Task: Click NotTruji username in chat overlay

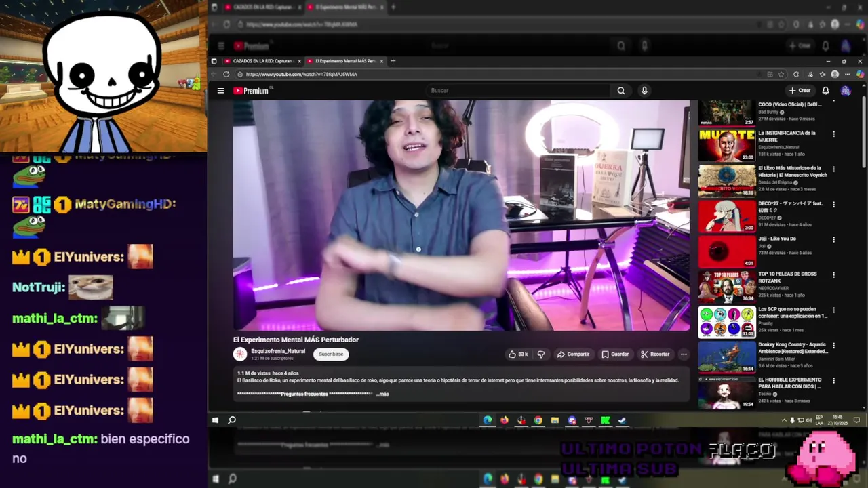Action: 39,287
